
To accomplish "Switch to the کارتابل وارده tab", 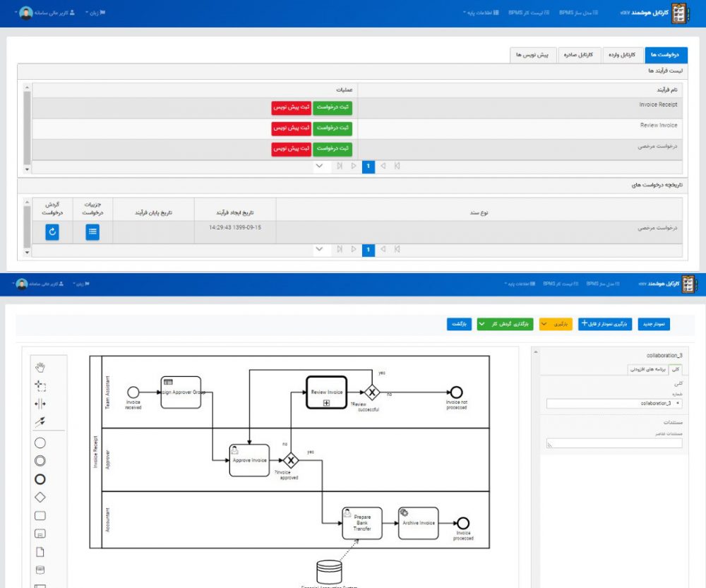I will tap(623, 55).
